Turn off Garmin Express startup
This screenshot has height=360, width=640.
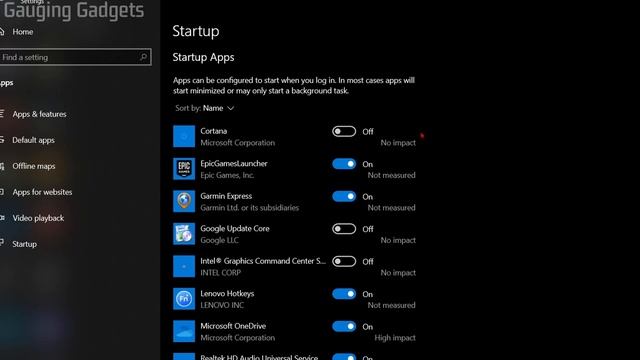pos(344,196)
